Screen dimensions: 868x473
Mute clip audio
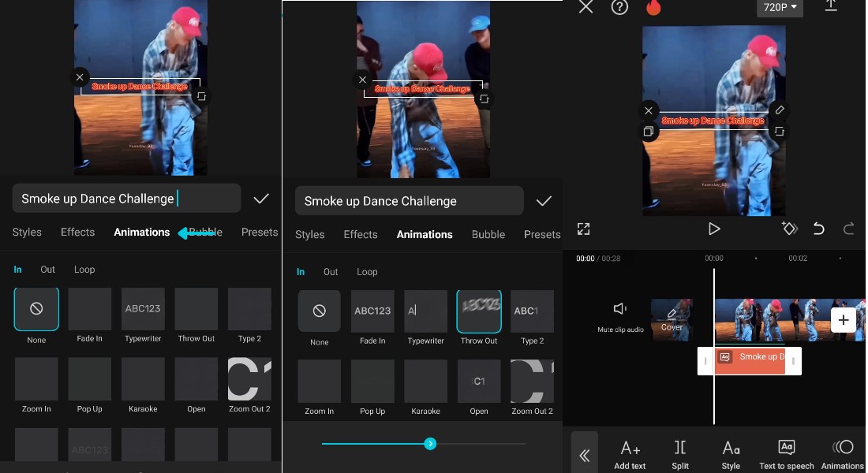pos(620,318)
